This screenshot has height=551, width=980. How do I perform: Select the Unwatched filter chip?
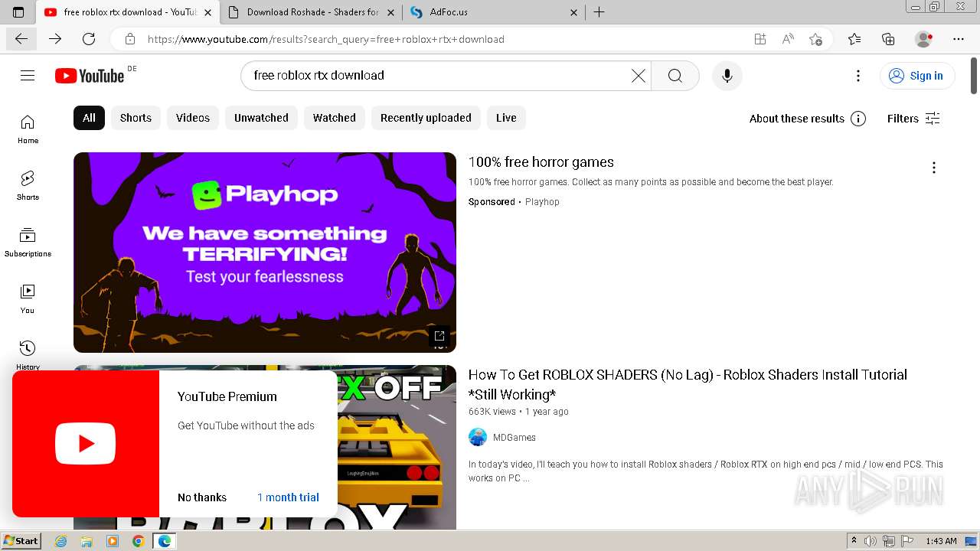pos(261,118)
